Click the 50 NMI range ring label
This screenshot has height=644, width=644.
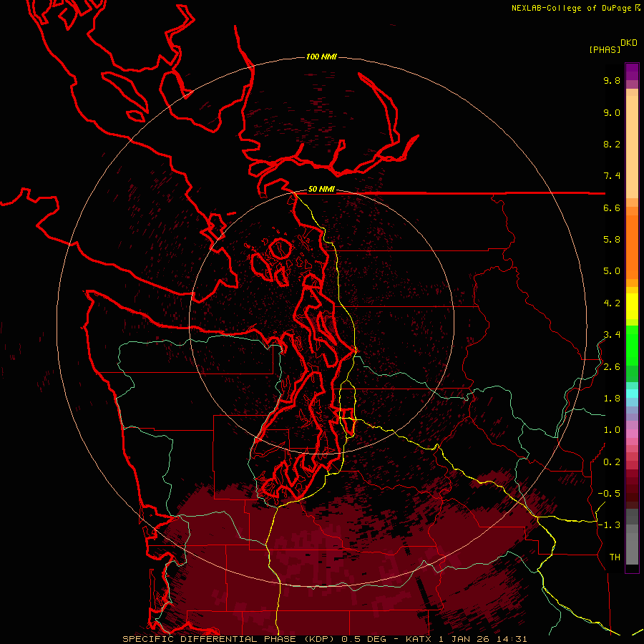(x=321, y=190)
